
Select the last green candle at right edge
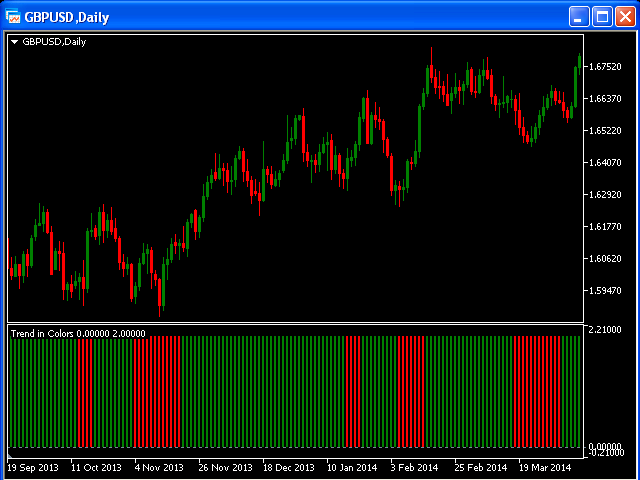tap(580, 62)
